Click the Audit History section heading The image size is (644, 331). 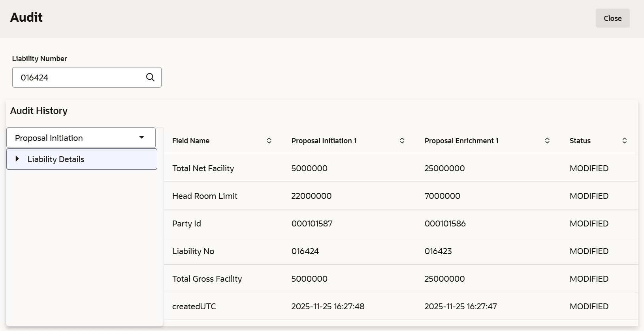39,111
